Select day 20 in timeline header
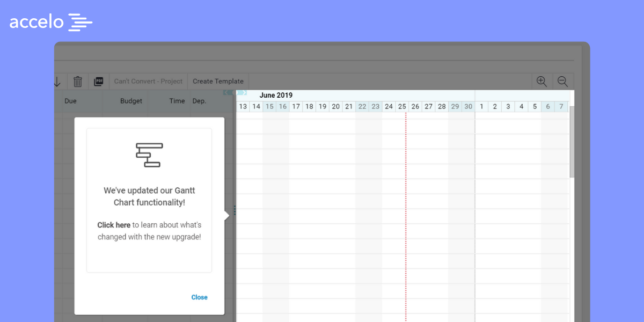This screenshot has width=644, height=322. pyautogui.click(x=336, y=106)
